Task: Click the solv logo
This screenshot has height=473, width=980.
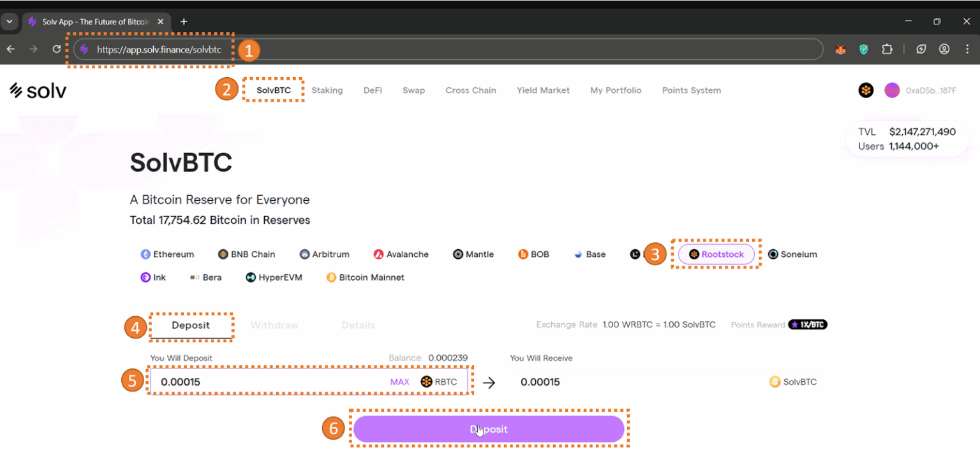Action: coord(38,91)
